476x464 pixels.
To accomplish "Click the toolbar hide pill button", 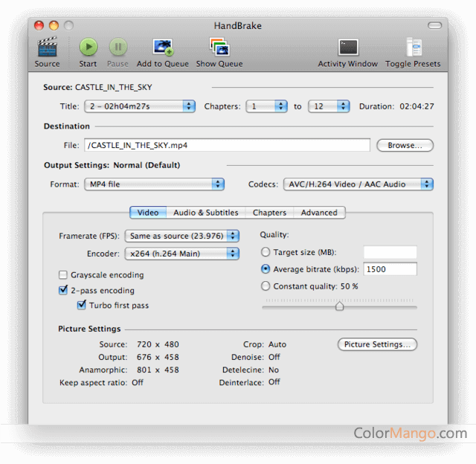I will point(434,25).
